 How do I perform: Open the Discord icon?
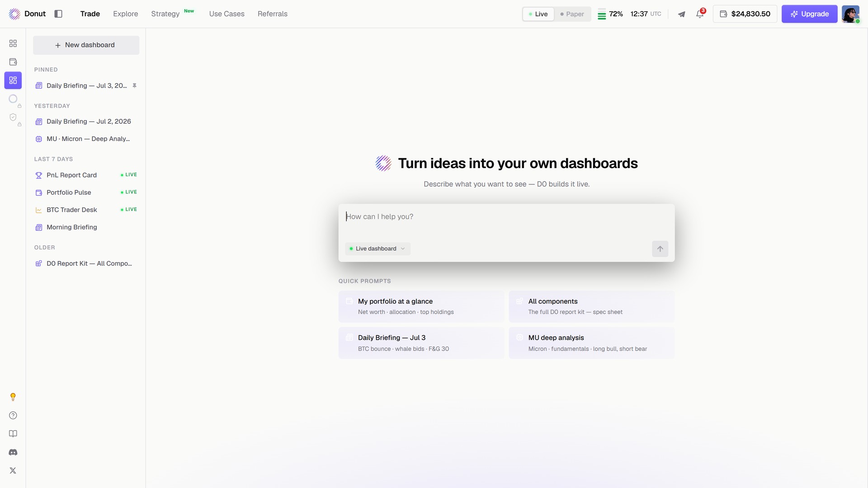pos(13,452)
